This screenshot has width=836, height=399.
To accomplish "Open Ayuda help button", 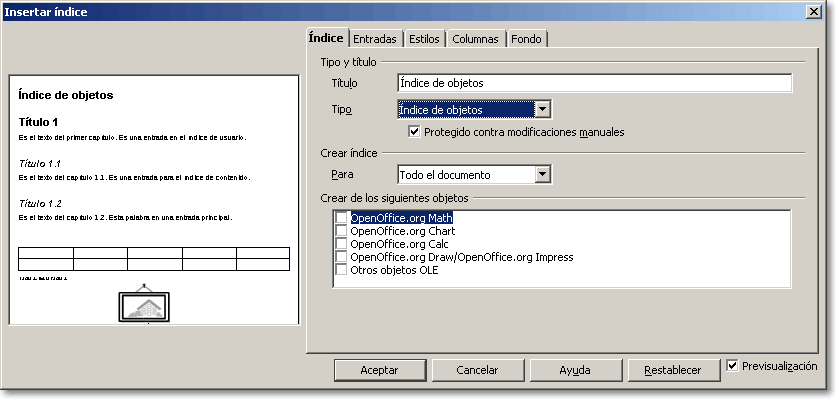I will pyautogui.click(x=575, y=370).
